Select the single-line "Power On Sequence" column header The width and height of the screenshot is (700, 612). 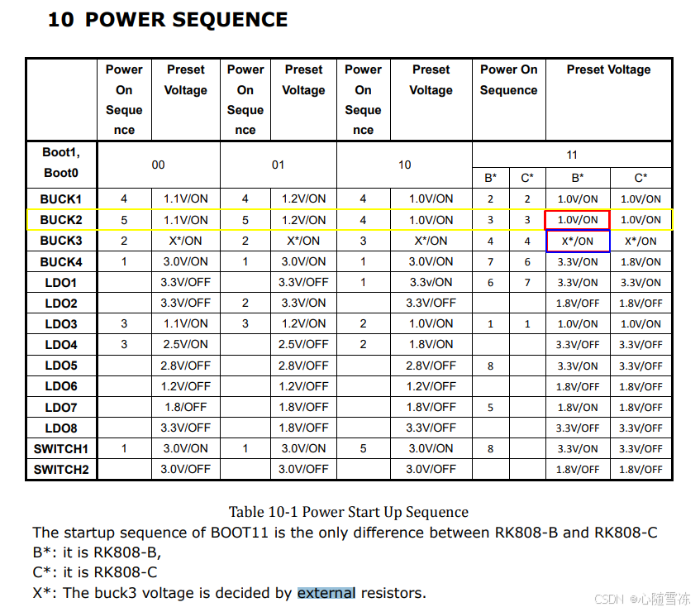click(508, 80)
